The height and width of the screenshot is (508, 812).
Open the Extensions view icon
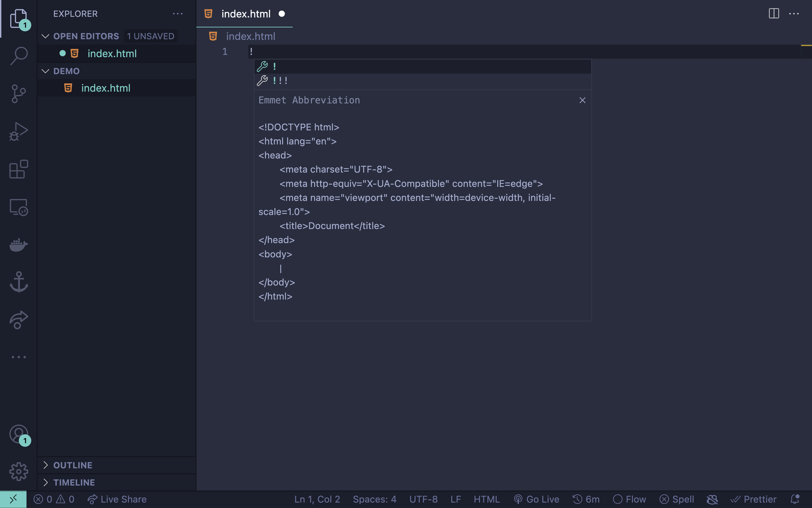pyautogui.click(x=18, y=169)
